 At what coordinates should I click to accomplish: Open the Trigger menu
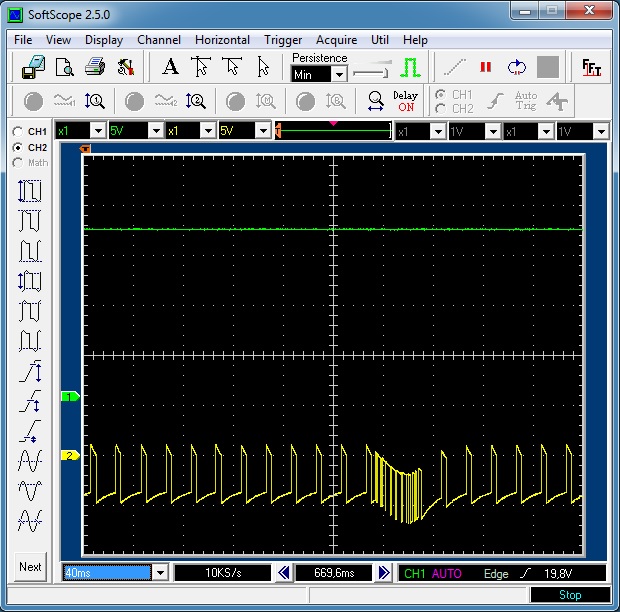click(x=283, y=40)
